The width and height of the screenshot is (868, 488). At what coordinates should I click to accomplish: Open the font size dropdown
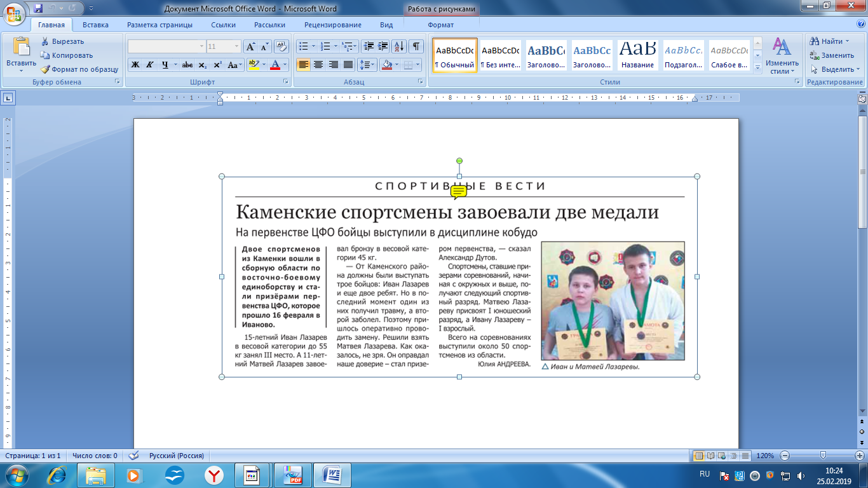point(237,46)
